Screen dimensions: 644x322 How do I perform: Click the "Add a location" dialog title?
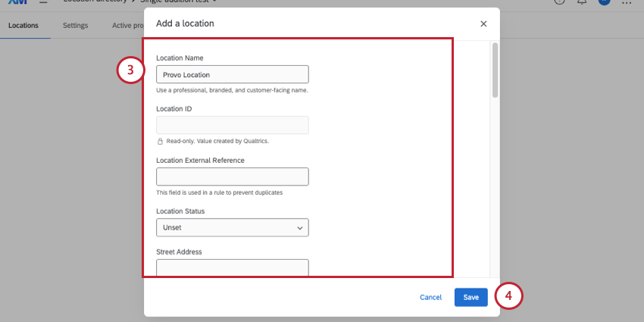point(185,23)
